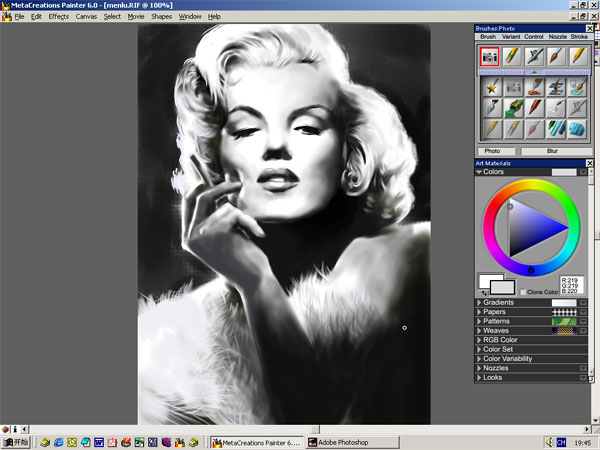600x450 pixels.
Task: Click the Start button on the taskbar
Action: [x=15, y=443]
